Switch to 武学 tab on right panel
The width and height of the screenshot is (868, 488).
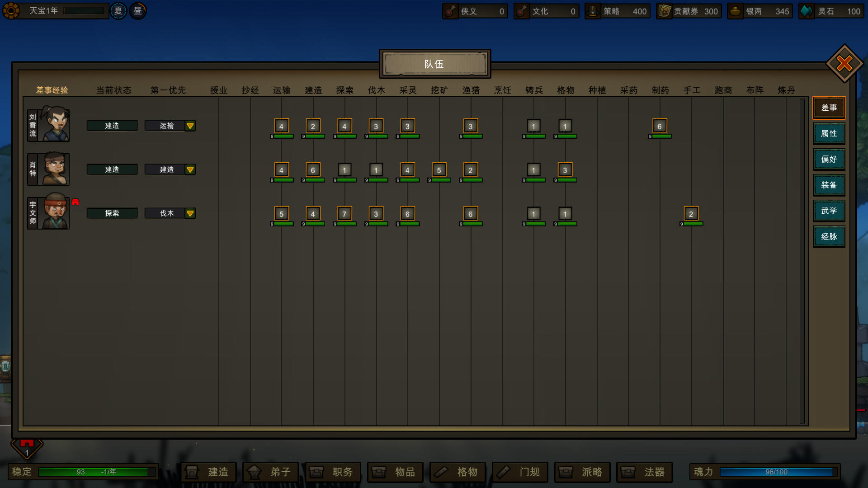(x=828, y=211)
